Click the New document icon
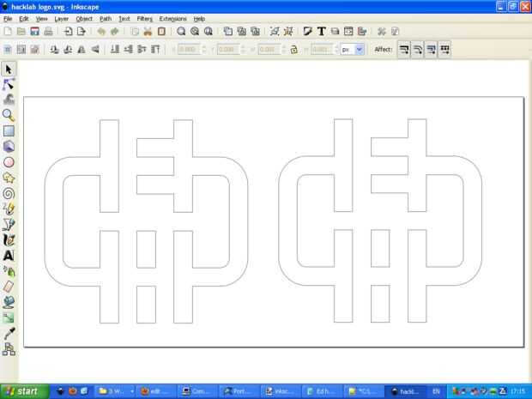Screen dimensions: 532x399 8,32
